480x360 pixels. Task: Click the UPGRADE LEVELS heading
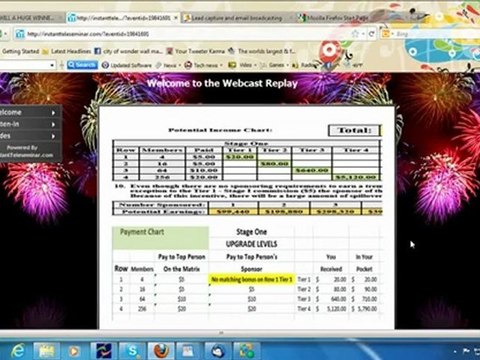click(252, 244)
